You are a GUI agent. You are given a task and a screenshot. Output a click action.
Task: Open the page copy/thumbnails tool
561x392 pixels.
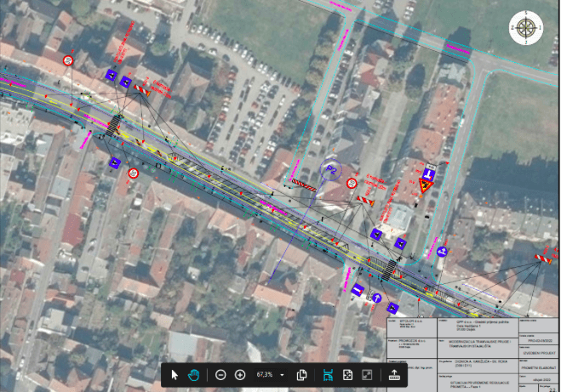[x=301, y=374]
